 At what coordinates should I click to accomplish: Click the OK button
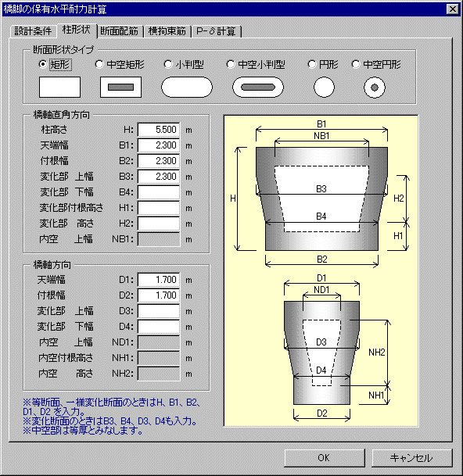tap(324, 458)
